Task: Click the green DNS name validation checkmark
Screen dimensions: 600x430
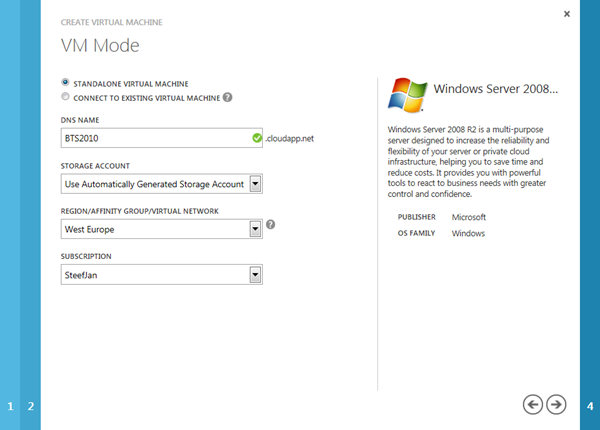Action: pos(257,138)
